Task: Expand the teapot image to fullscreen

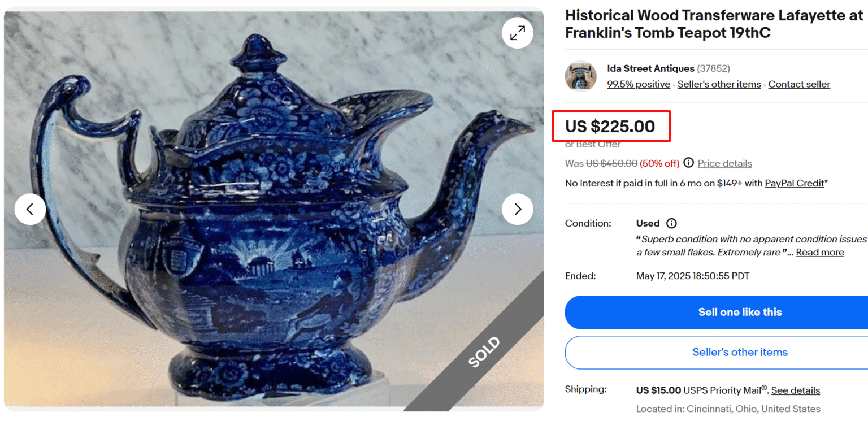Action: pyautogui.click(x=517, y=33)
